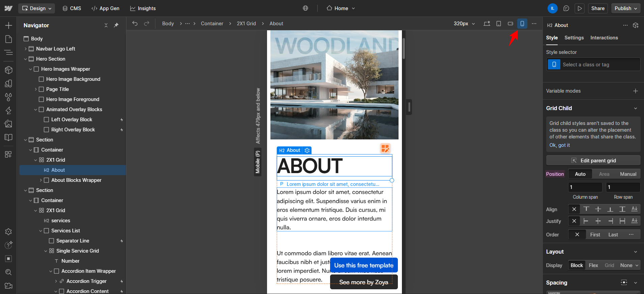Open the Pages panel
644x294 pixels.
pos(8,39)
